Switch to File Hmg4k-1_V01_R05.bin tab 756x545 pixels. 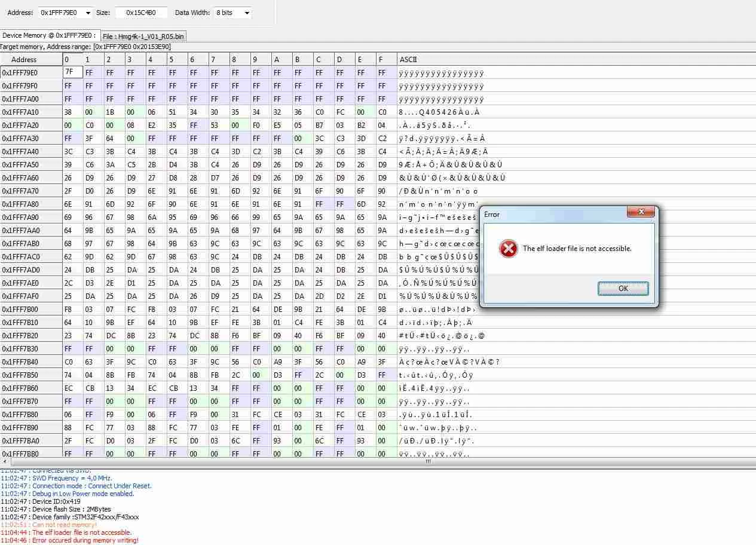click(x=143, y=36)
